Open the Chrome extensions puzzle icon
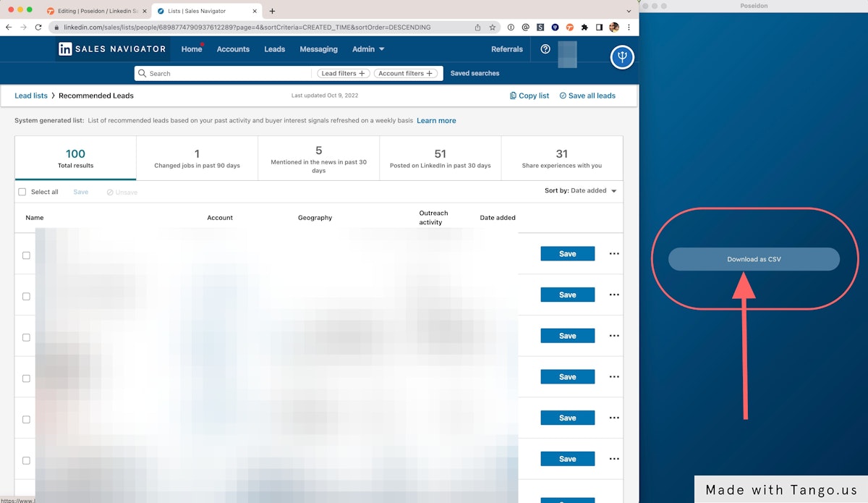This screenshot has width=868, height=503. tap(585, 27)
